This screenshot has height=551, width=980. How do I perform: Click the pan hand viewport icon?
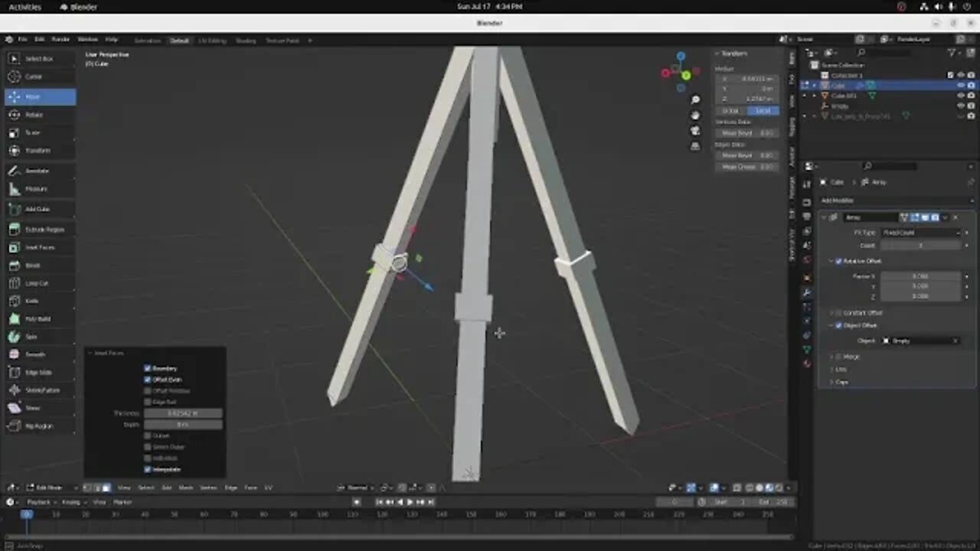(x=694, y=116)
